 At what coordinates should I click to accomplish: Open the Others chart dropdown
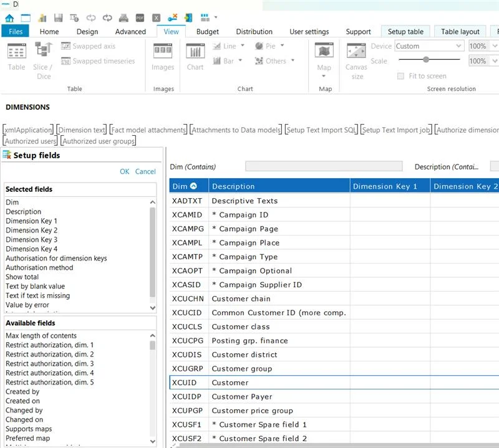293,60
